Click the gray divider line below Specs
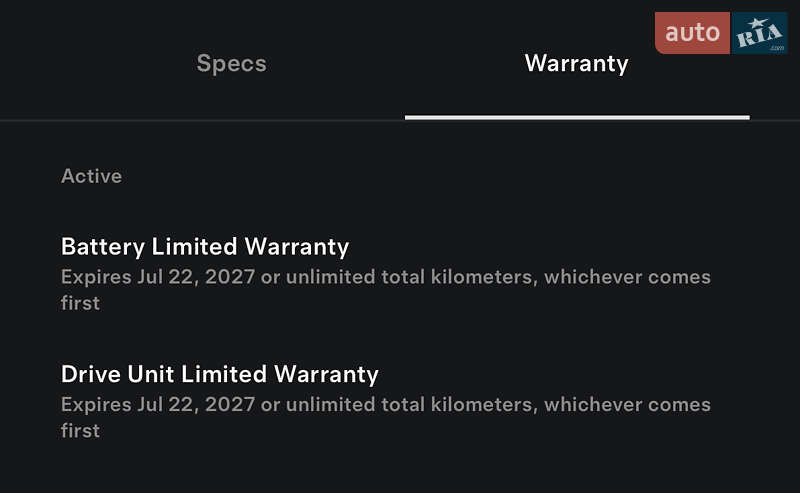The height and width of the screenshot is (493, 800). 203,120
